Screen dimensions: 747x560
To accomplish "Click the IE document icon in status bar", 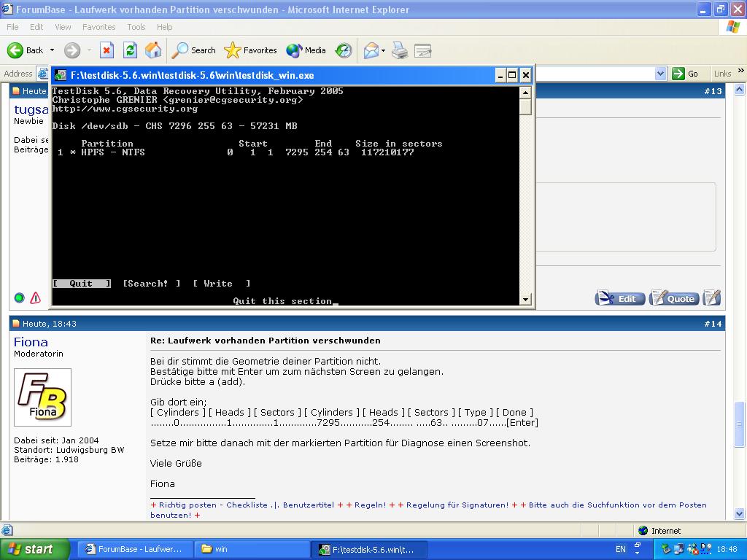I will [x=7, y=530].
